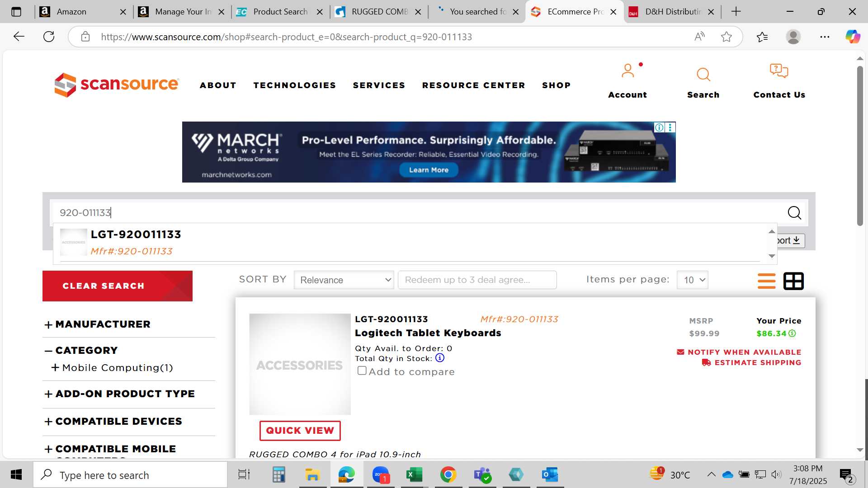Open favorites list in the Edge toolbar
The height and width of the screenshot is (488, 868).
(x=762, y=37)
